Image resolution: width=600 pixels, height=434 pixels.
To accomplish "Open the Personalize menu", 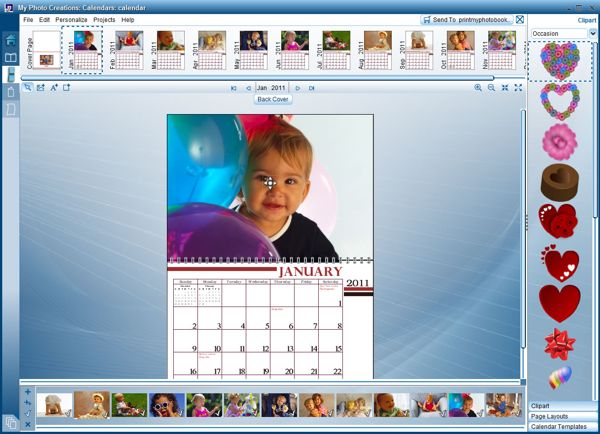I will click(x=71, y=20).
